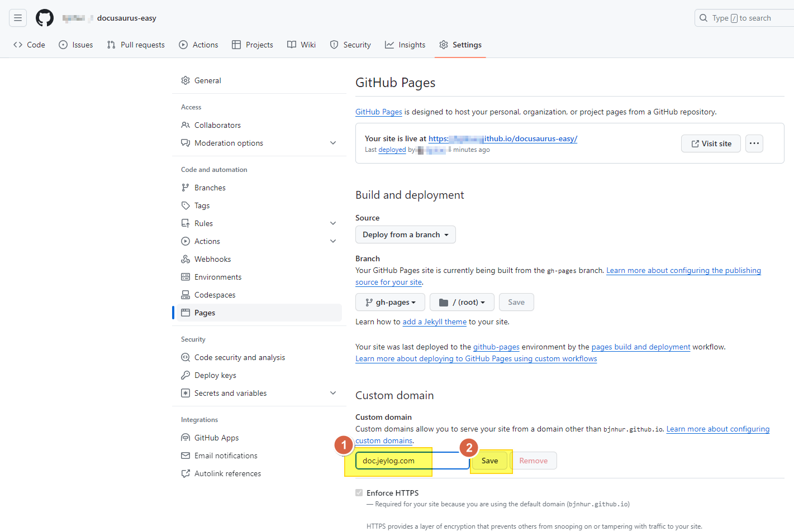Click the add a Jekyll theme link
794x532 pixels.
point(435,322)
